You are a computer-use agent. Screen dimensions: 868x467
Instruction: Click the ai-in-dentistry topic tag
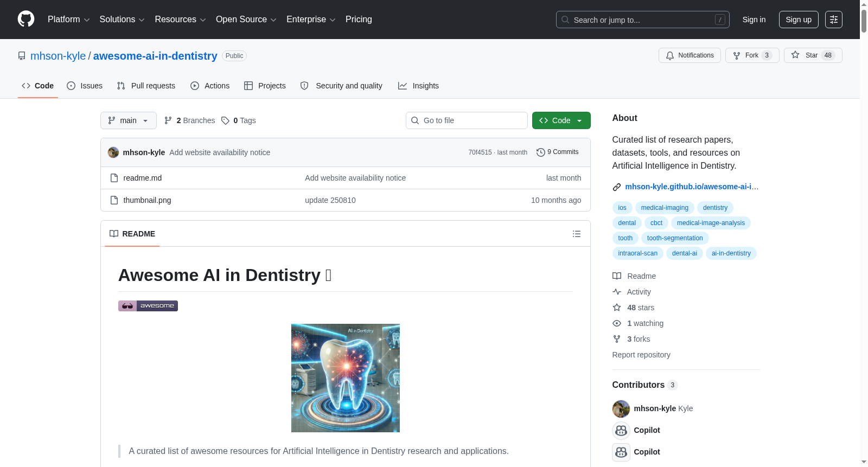click(x=731, y=253)
